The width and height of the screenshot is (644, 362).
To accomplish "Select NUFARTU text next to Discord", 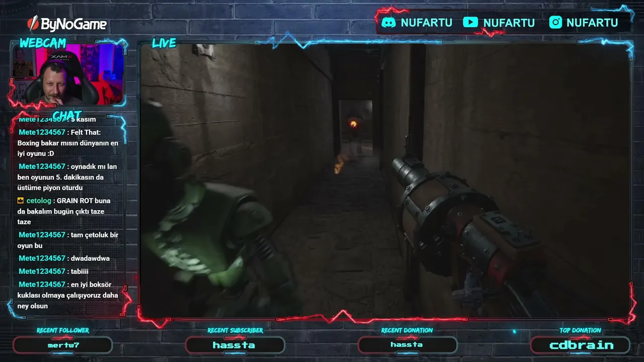I will [x=427, y=23].
